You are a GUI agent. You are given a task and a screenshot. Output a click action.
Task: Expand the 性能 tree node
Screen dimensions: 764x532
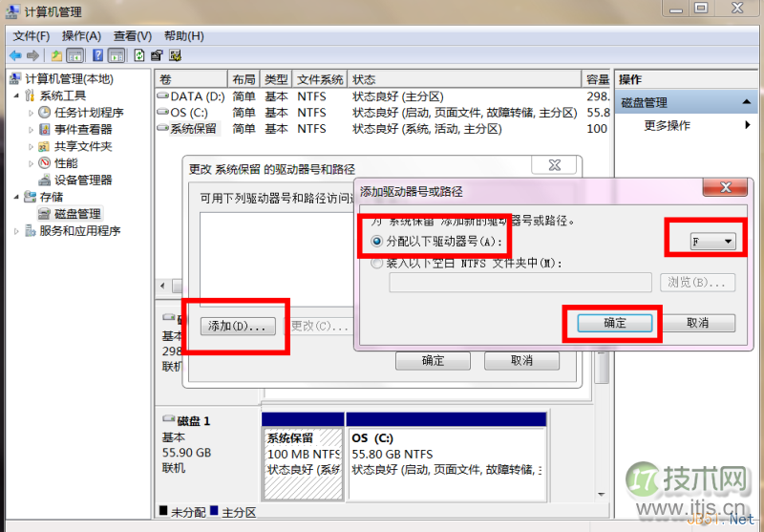(31, 163)
